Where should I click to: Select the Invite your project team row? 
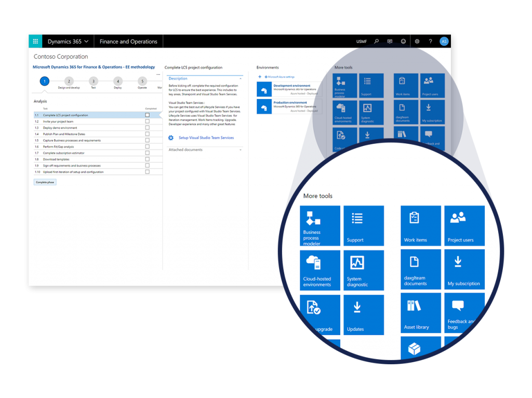[x=98, y=121]
